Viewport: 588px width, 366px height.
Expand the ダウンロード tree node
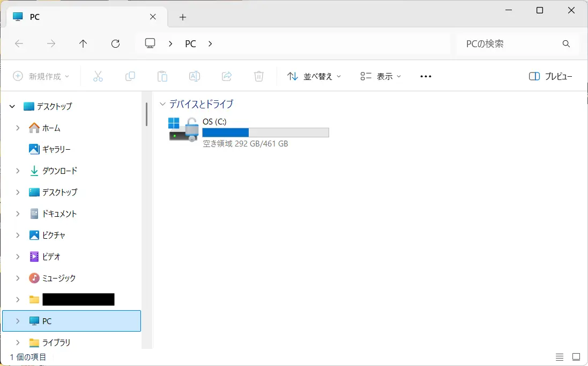click(18, 171)
